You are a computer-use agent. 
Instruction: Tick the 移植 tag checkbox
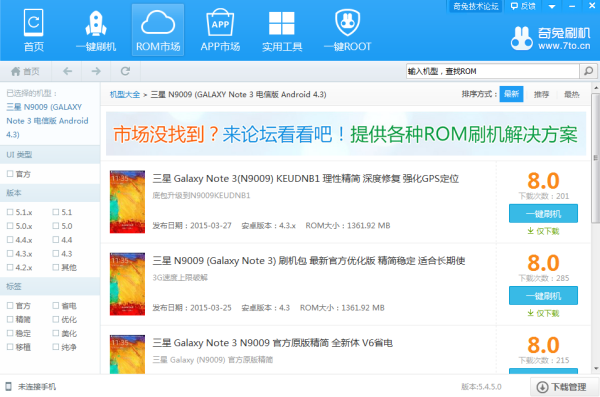tap(10, 347)
